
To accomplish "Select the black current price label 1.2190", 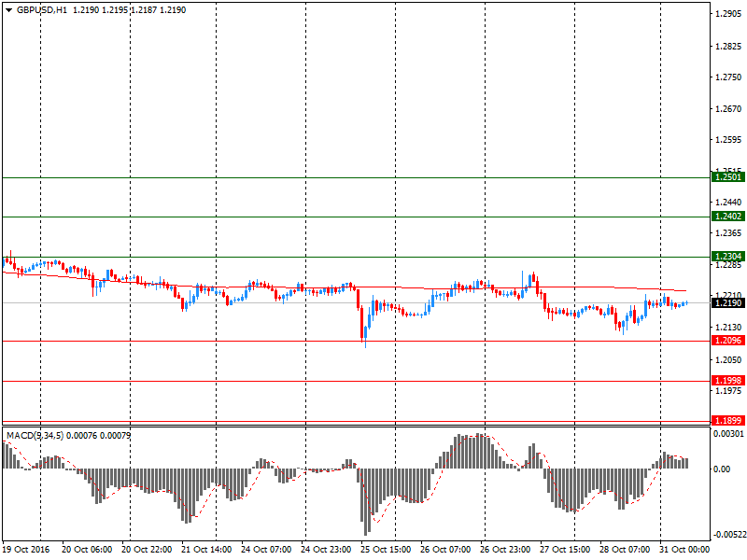I will point(728,302).
